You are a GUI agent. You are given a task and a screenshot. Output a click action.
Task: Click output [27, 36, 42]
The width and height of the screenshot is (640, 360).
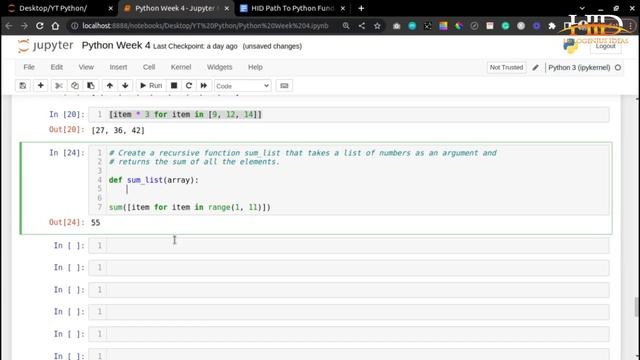click(x=118, y=131)
